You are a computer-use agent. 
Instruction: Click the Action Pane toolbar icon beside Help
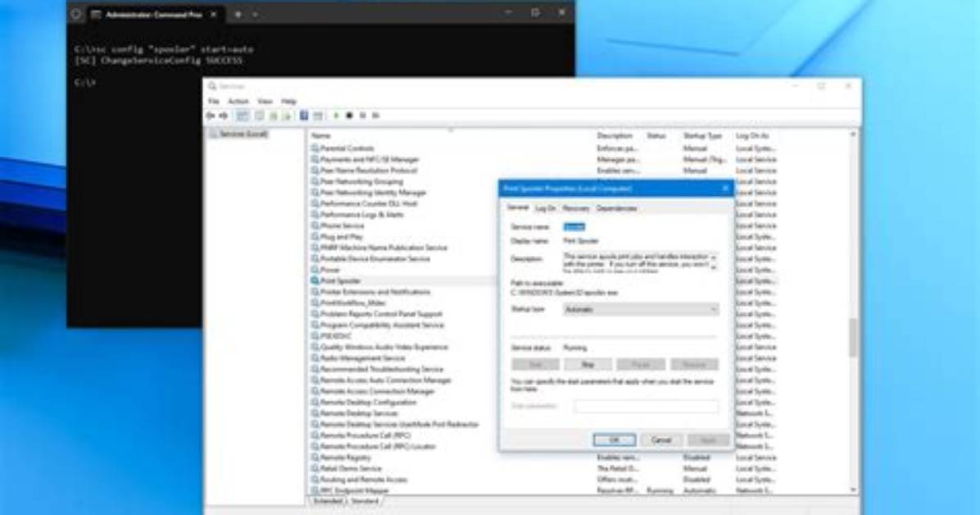tap(318, 116)
